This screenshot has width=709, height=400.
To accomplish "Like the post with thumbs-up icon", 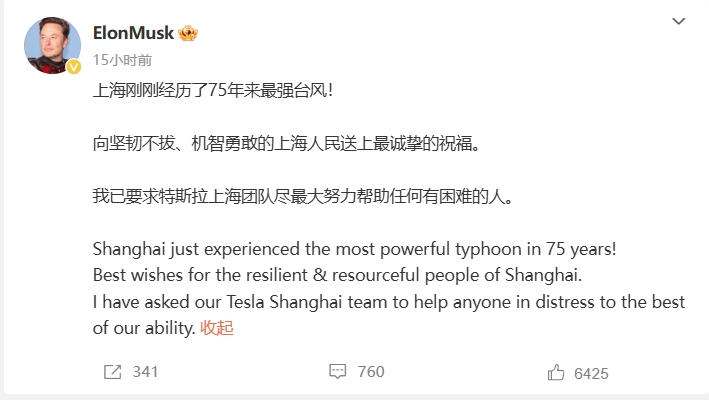I will coord(556,372).
